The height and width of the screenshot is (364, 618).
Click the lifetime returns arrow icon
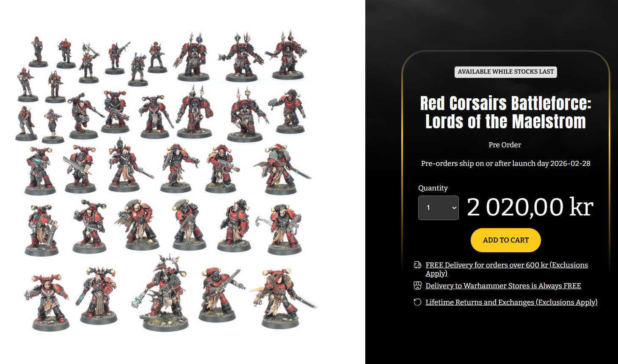417,302
